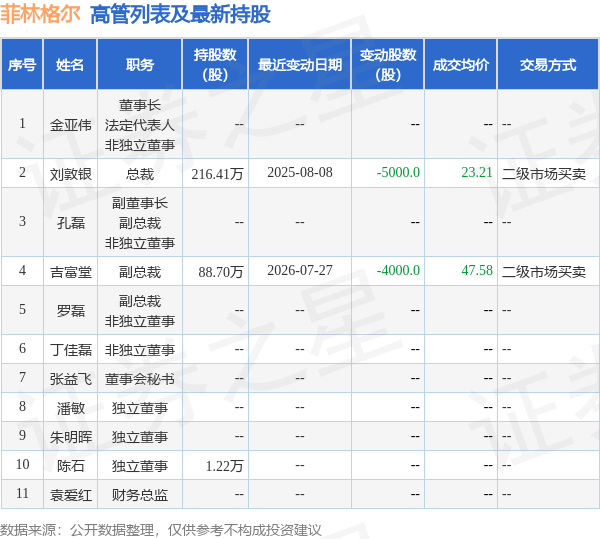
Task: Click the 序号 column header
Action: point(22,64)
